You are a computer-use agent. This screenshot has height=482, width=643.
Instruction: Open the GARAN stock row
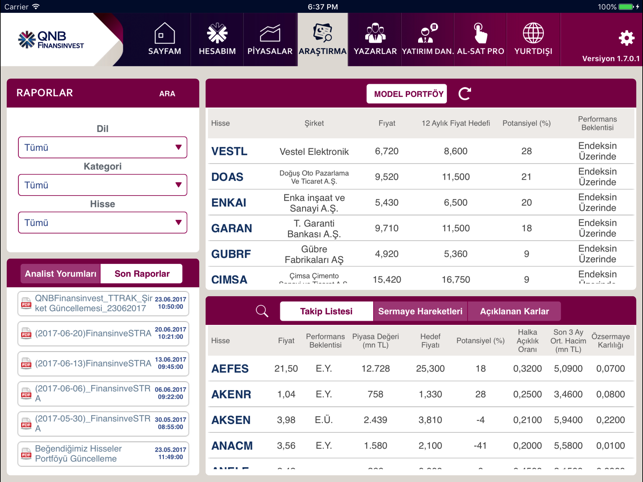coord(421,228)
